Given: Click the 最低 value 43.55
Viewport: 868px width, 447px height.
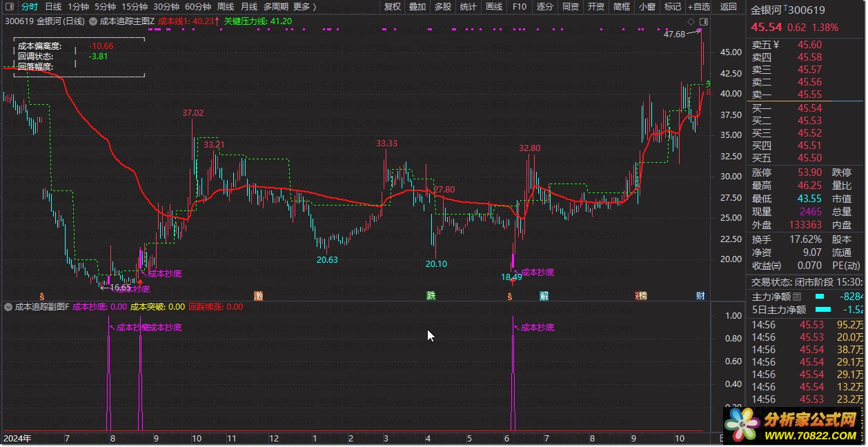Looking at the screenshot, I should tap(810, 199).
